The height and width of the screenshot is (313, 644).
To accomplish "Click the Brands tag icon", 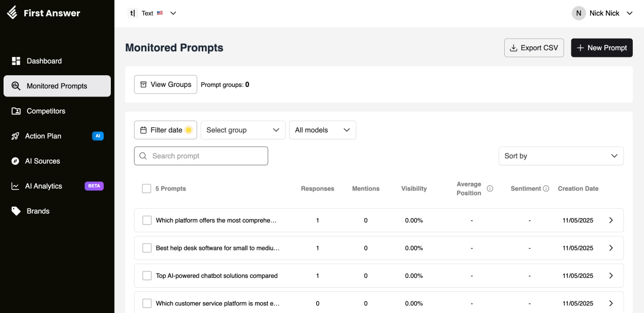I will 16,211.
